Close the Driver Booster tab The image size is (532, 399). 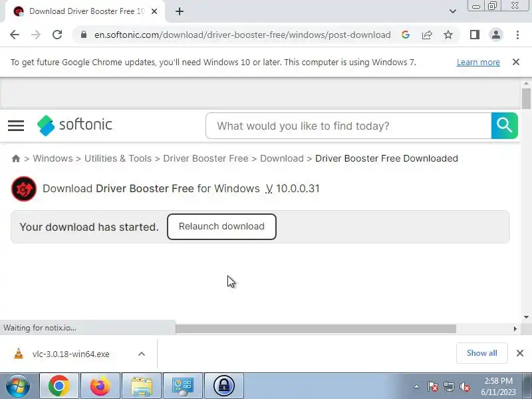[x=154, y=11]
